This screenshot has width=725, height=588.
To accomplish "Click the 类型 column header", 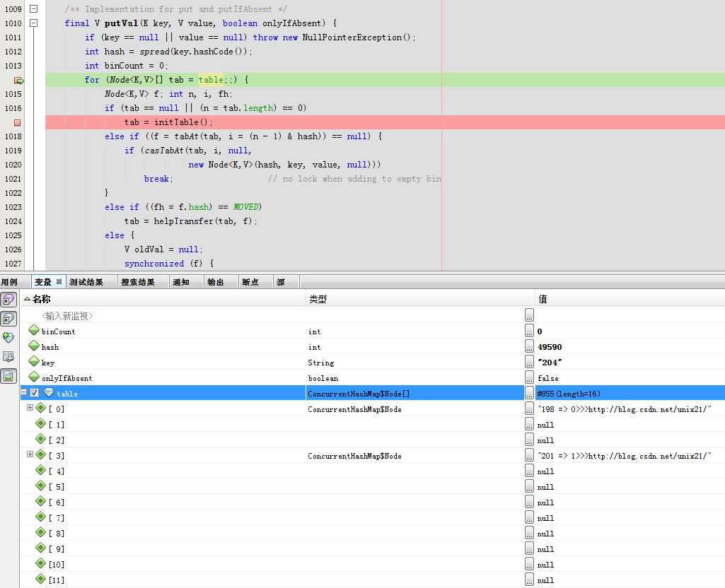I will [x=420, y=299].
